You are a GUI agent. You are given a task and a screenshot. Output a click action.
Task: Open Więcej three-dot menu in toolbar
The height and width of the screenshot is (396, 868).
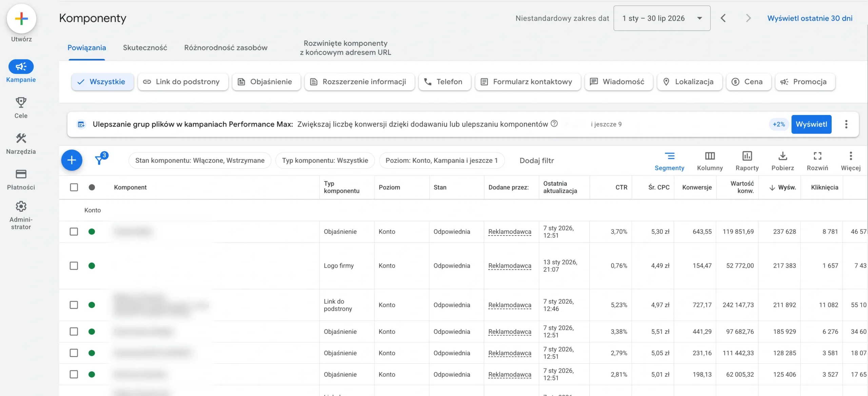[x=850, y=161]
